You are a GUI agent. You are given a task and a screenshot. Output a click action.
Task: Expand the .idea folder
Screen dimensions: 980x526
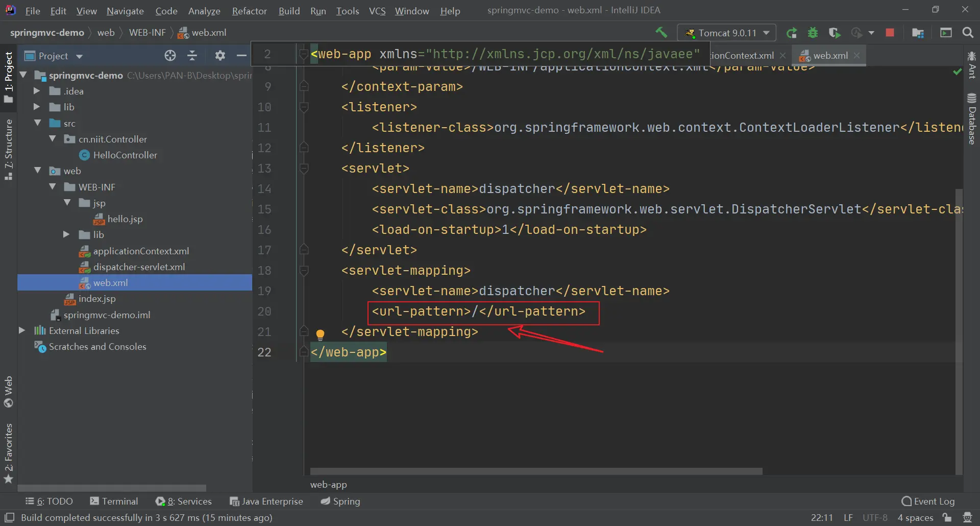pyautogui.click(x=36, y=91)
